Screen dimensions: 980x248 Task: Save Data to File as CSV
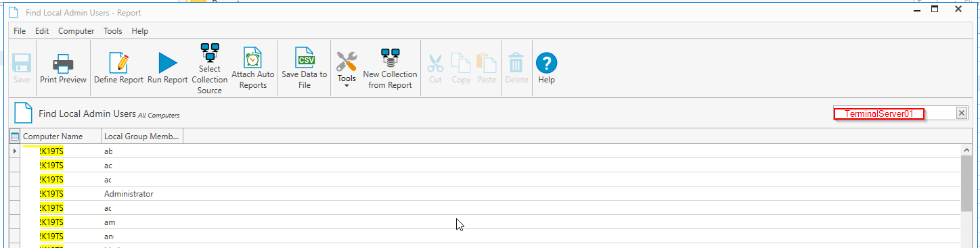tap(305, 68)
